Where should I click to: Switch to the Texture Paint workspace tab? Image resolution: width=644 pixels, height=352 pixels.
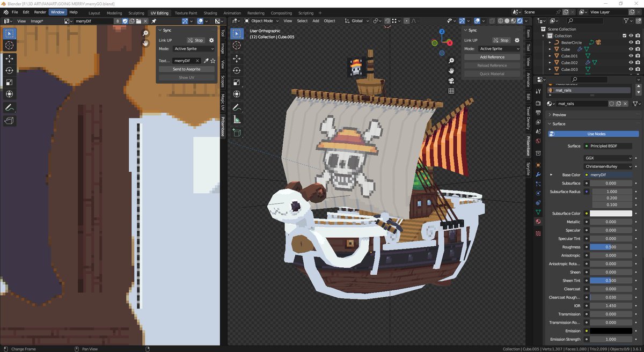click(186, 13)
